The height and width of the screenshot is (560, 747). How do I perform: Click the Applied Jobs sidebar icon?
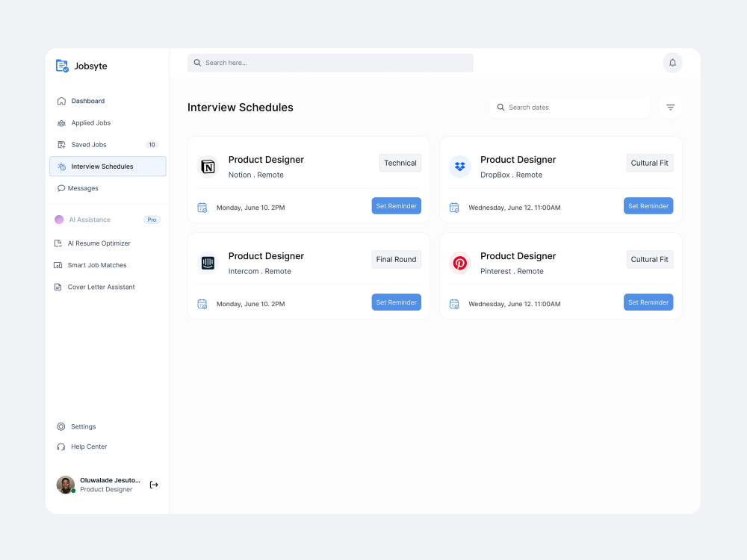click(x=61, y=123)
